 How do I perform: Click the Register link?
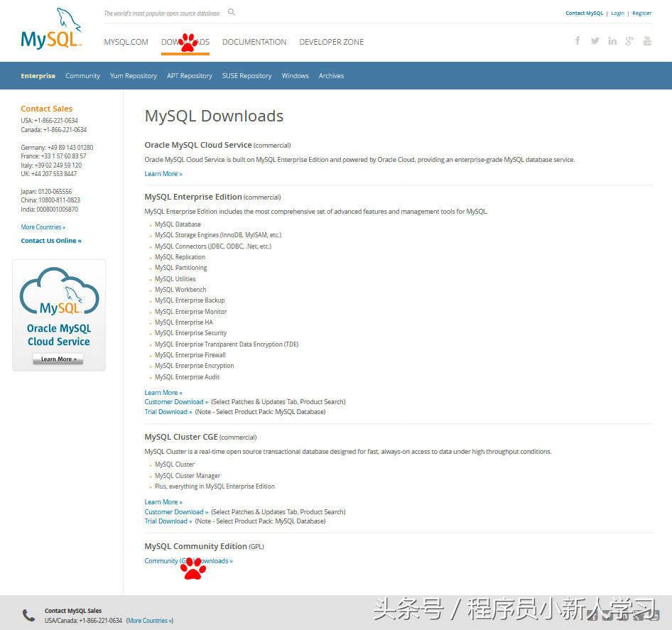tap(641, 13)
